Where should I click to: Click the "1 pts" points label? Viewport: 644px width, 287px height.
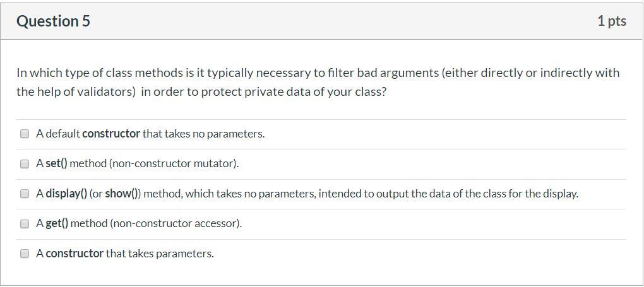[611, 21]
